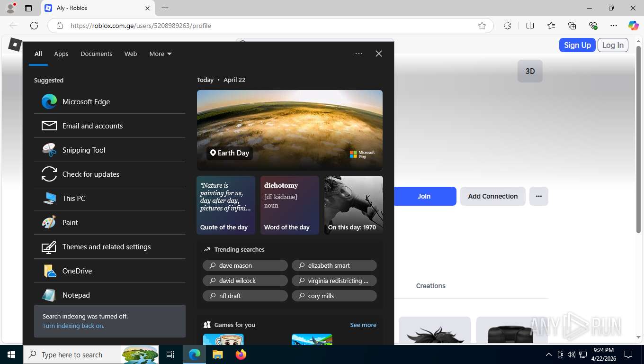Open Task View on taskbar
644x364 pixels.
[170, 355]
